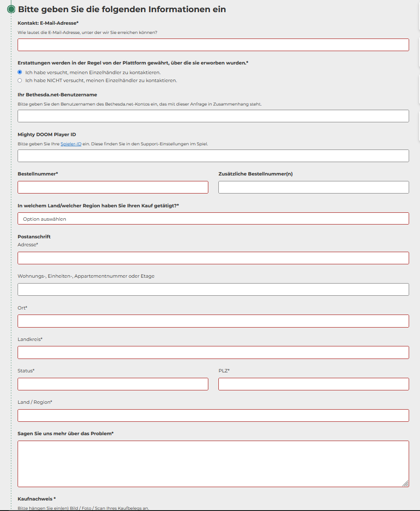Screen dimensions: 420x511
Task: Click the Status input field
Action: tap(113, 384)
